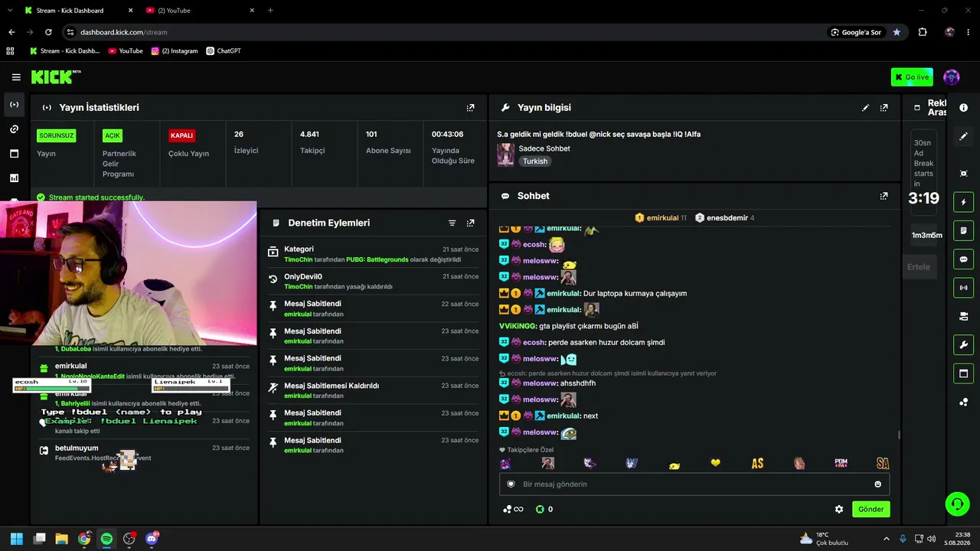Viewport: 980px width, 551px height.
Task: Click the KAPALI multistream badge
Action: point(181,135)
